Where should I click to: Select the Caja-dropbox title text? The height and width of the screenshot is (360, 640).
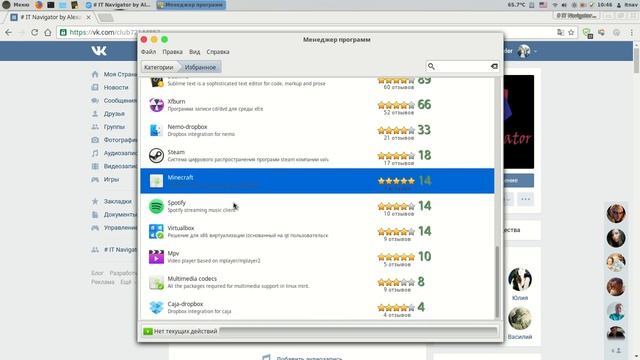185,304
